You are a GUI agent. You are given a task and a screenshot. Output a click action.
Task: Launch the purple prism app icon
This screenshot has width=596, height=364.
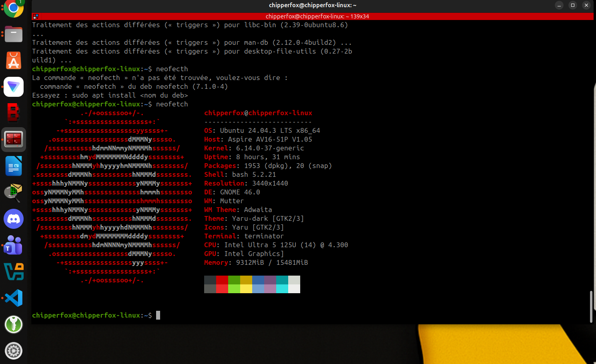13,87
